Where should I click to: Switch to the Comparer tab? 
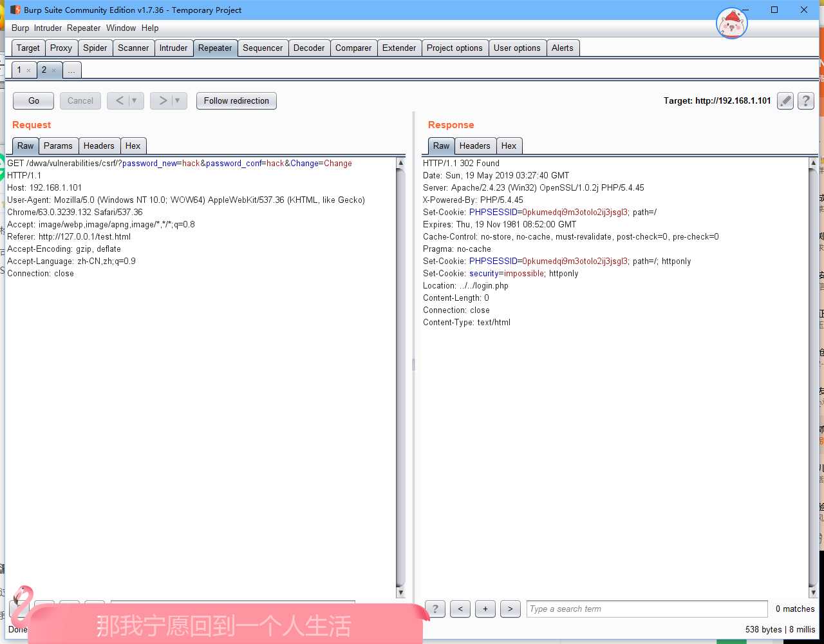353,48
